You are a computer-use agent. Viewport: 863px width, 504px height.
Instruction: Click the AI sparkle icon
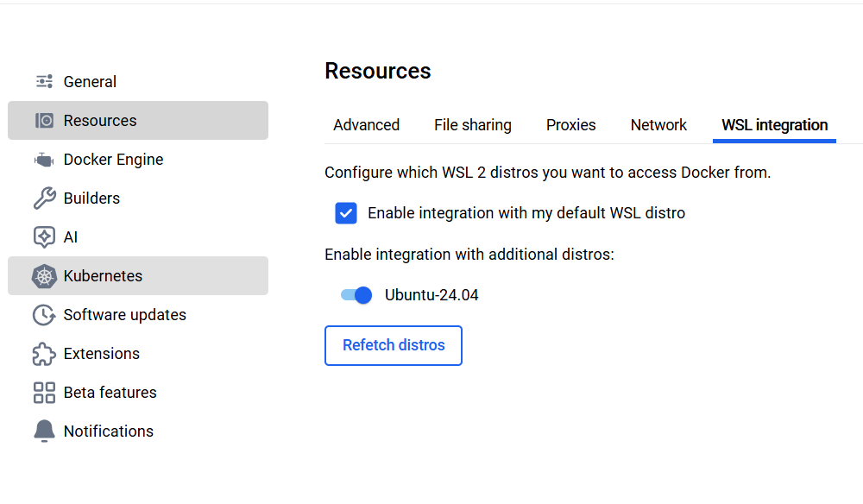44,237
